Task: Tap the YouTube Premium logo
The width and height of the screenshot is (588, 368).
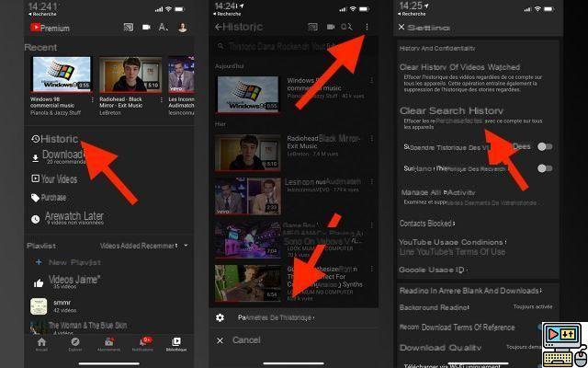Action: coord(50,28)
